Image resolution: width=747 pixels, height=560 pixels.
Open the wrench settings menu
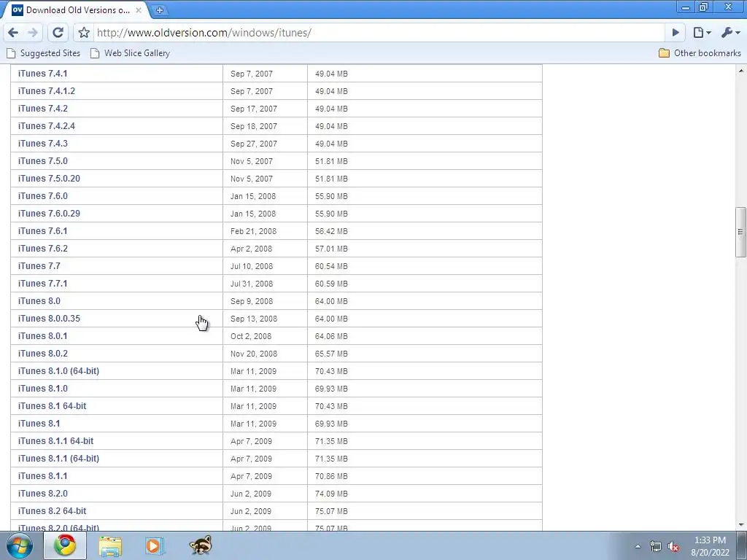coord(730,32)
